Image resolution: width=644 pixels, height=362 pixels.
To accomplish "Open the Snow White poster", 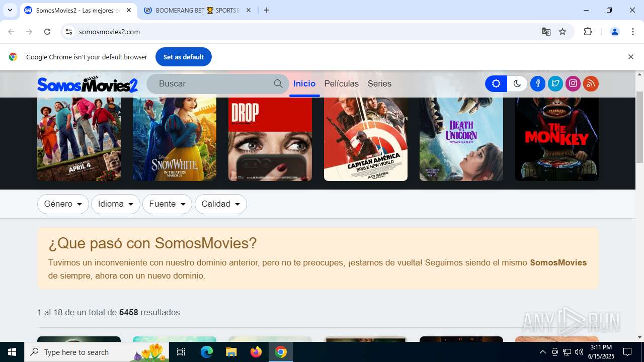I will pos(175,139).
